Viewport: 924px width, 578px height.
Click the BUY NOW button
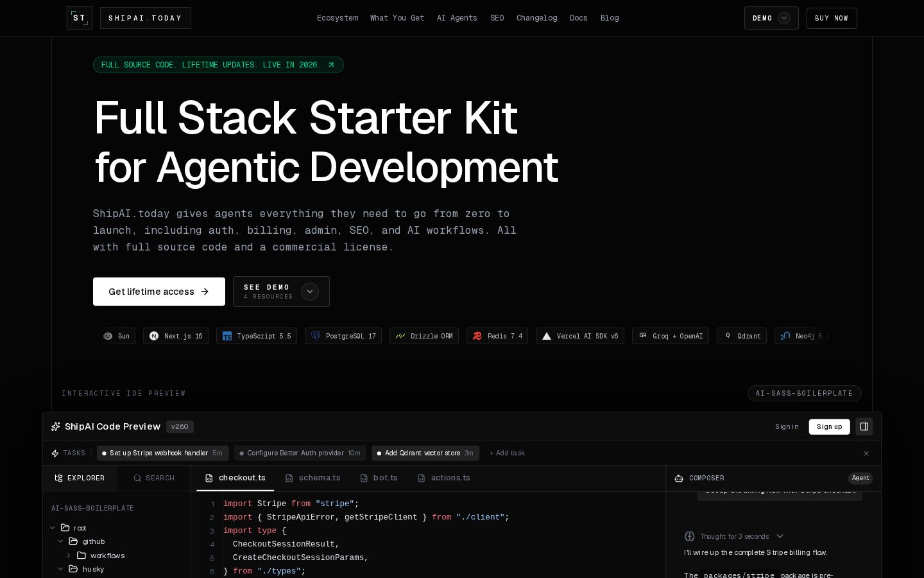click(x=832, y=18)
